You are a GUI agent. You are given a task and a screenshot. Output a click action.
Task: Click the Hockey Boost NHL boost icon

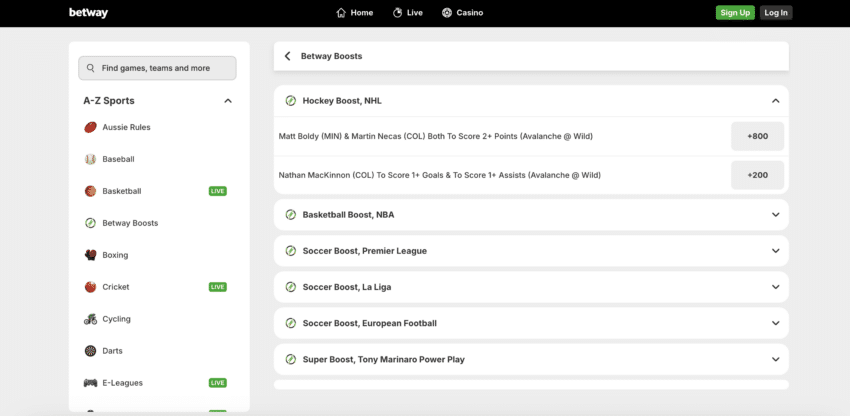coord(291,101)
